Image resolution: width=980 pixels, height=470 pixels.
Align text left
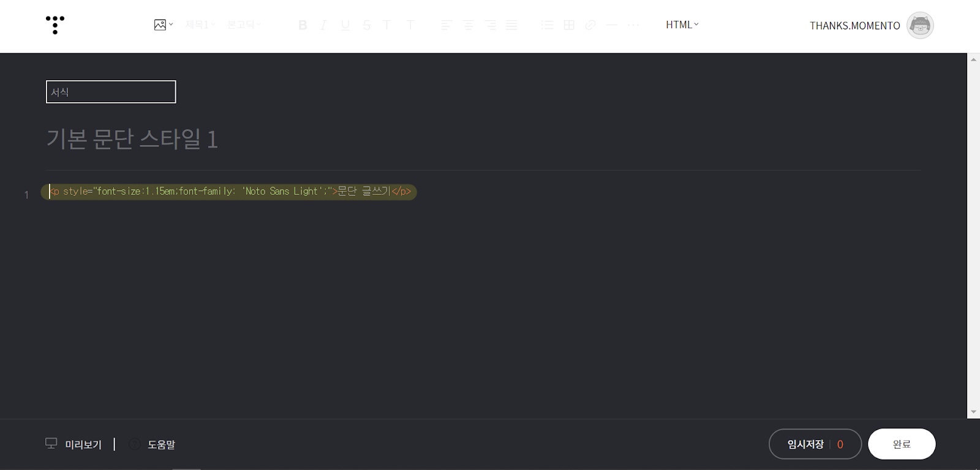point(447,25)
